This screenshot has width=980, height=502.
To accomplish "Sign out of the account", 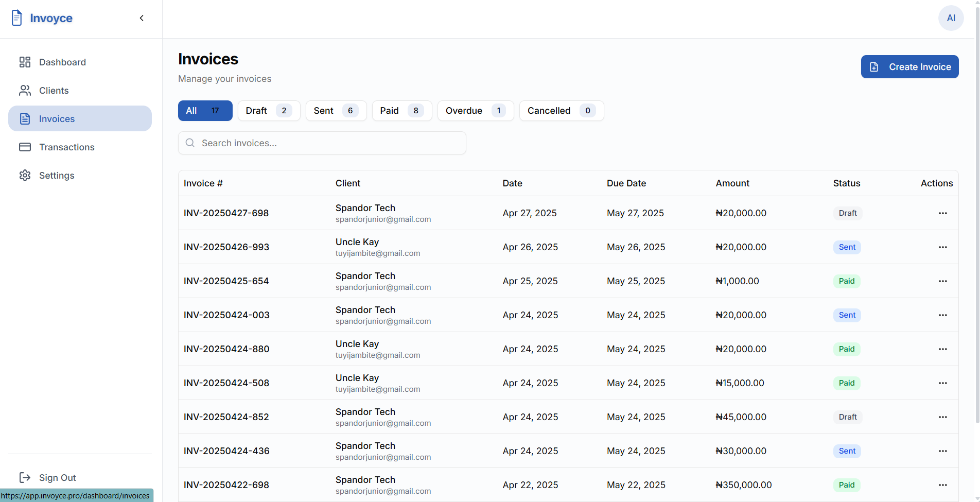I will (x=47, y=478).
